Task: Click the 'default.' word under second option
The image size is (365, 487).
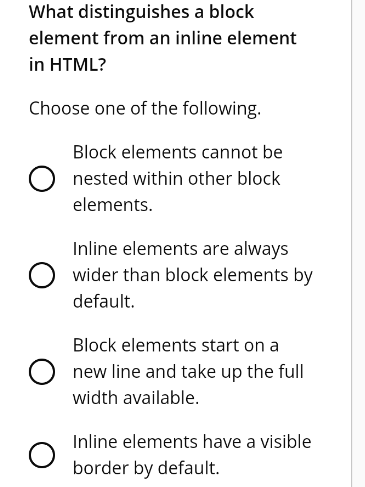Action: point(104,301)
